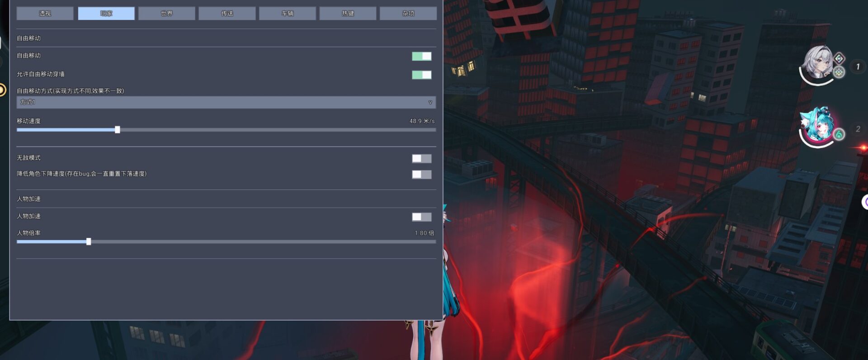Image resolution: width=868 pixels, height=360 pixels.
Task: Enable the 无敌模式 toggle
Action: pos(421,158)
